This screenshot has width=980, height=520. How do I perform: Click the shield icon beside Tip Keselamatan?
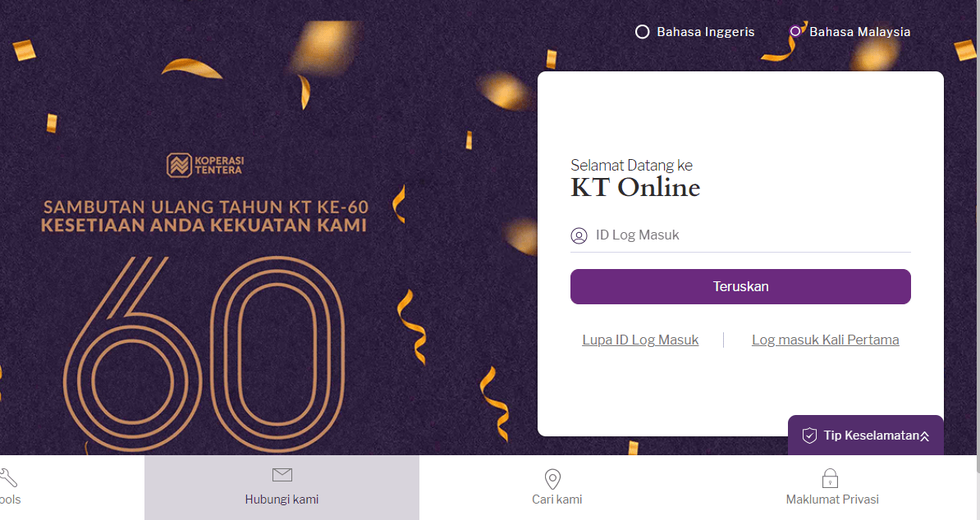pyautogui.click(x=809, y=436)
